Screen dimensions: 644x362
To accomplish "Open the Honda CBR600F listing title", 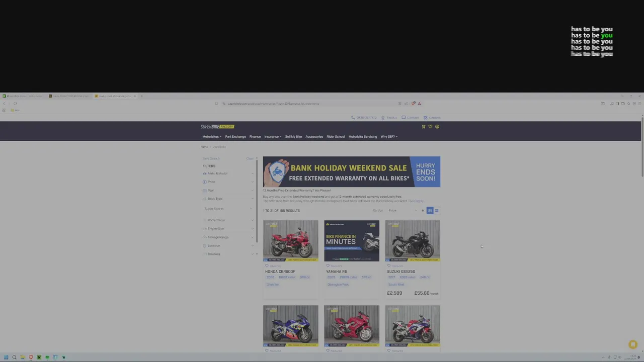I will [280, 272].
